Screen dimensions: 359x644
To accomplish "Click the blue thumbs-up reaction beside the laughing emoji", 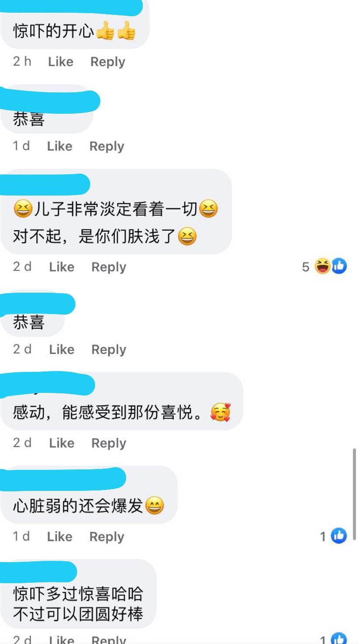I will tap(339, 266).
